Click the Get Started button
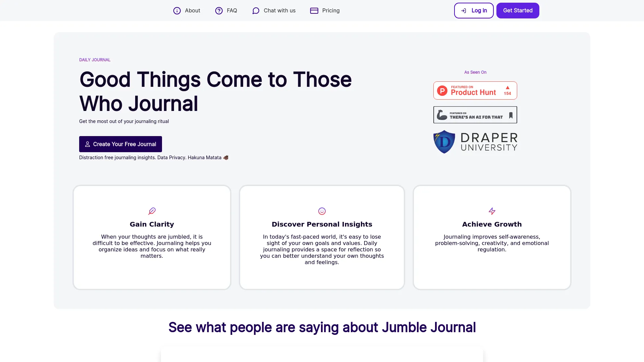 (518, 11)
